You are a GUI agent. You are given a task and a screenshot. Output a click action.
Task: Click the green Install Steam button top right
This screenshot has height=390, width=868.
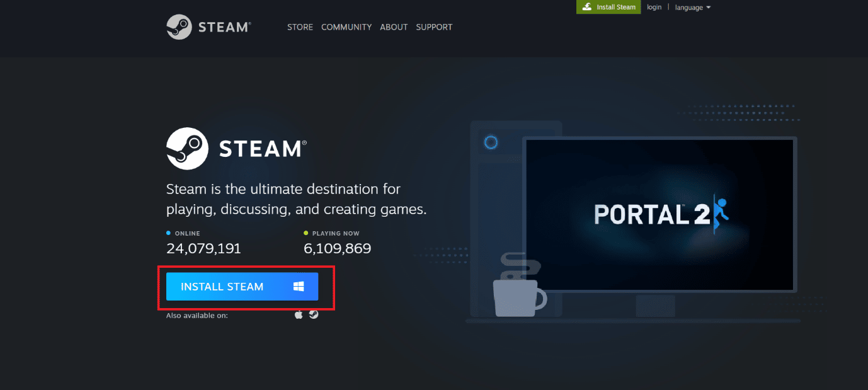tap(608, 7)
